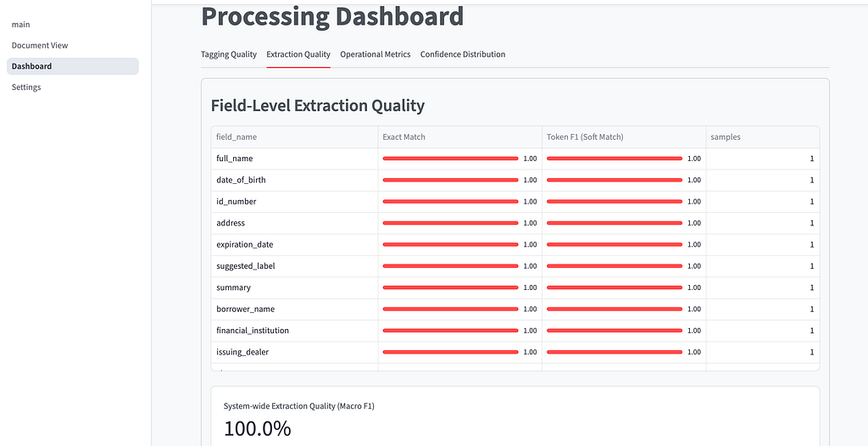Image resolution: width=868 pixels, height=446 pixels.
Task: Select Dashboard in sidebar
Action: click(x=73, y=66)
